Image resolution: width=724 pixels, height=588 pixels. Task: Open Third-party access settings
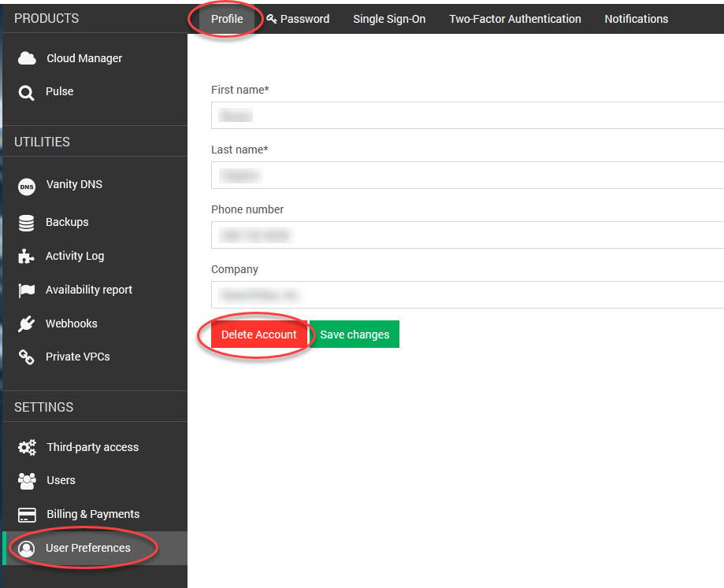point(95,447)
